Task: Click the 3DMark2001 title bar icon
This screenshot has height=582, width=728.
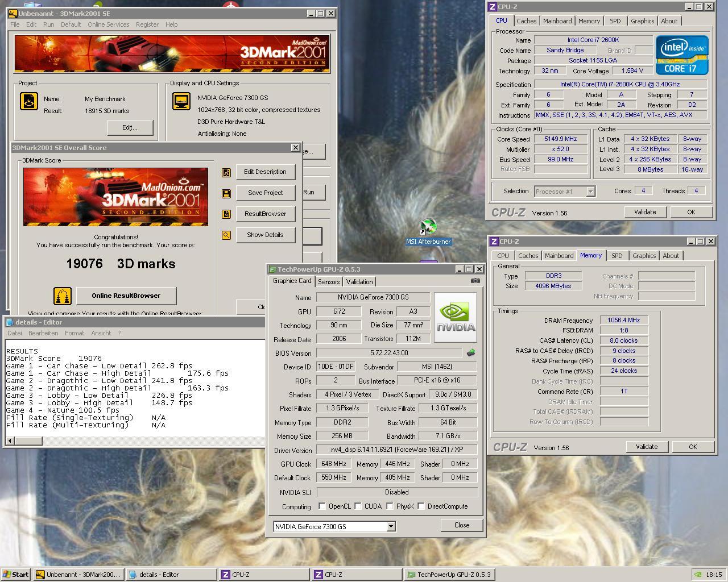Action: click(x=13, y=13)
